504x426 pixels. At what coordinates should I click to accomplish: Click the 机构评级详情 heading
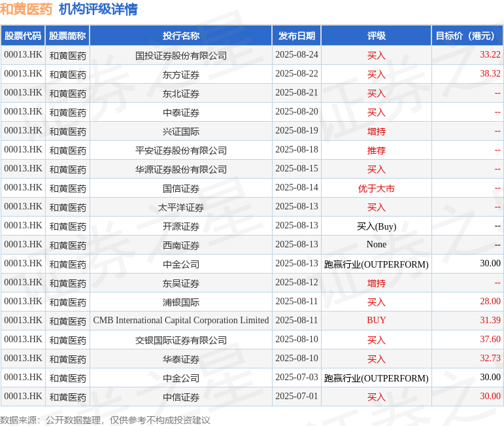[98, 9]
